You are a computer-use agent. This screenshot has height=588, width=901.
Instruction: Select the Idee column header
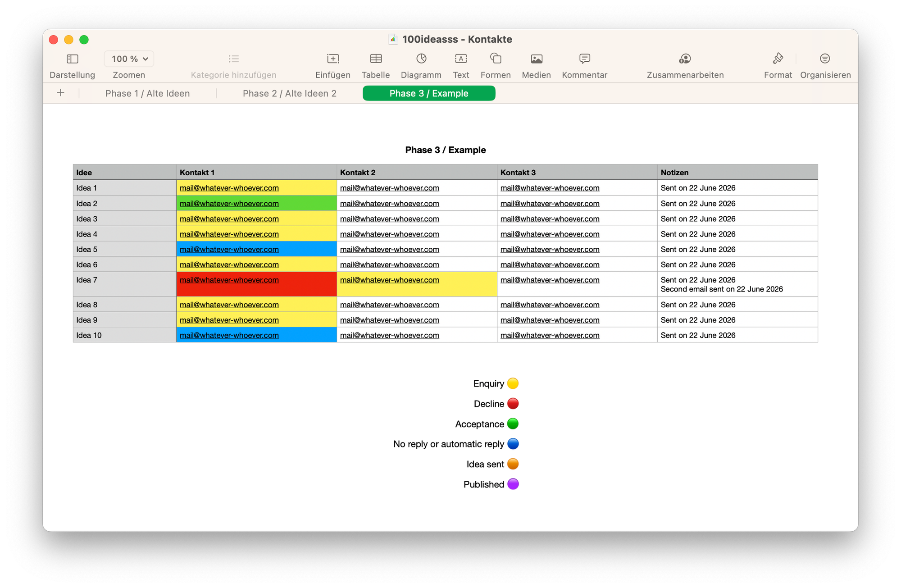click(x=125, y=173)
